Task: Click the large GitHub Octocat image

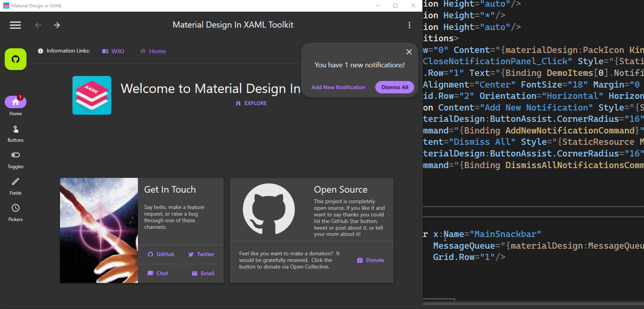Action: 269,209
